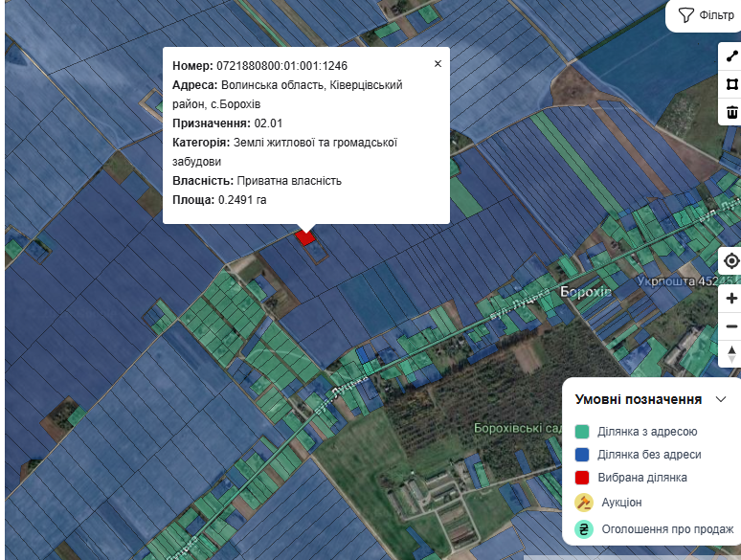Zoom in with the plus button
The height and width of the screenshot is (560, 741).
pos(731,299)
